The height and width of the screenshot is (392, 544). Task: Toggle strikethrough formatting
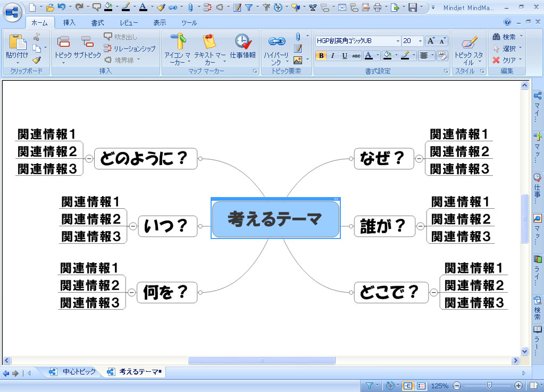[356, 55]
